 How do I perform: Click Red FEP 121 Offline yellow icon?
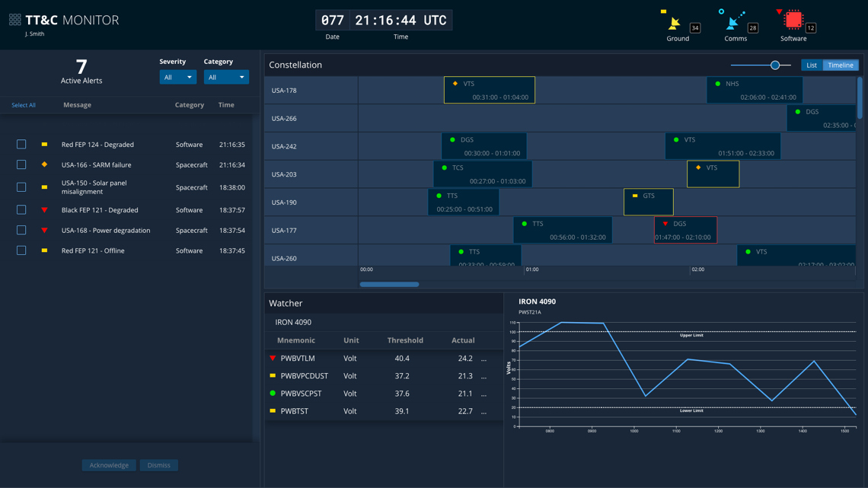point(44,250)
